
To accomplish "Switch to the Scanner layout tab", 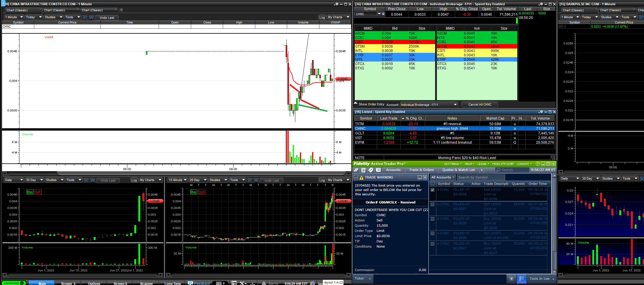I will [x=146, y=283].
